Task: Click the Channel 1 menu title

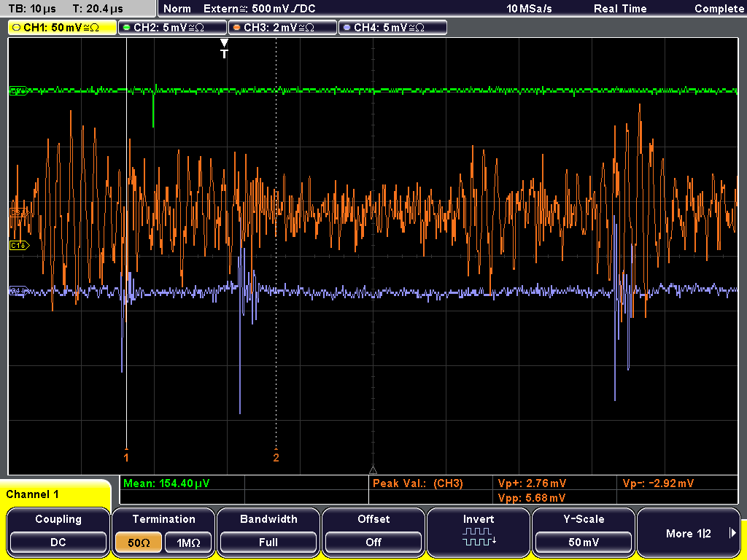Action: click(32, 494)
